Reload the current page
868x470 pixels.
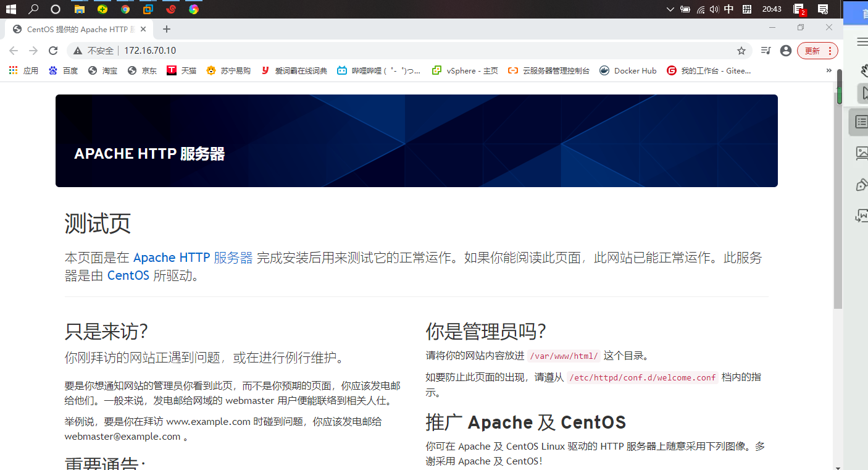[53, 51]
